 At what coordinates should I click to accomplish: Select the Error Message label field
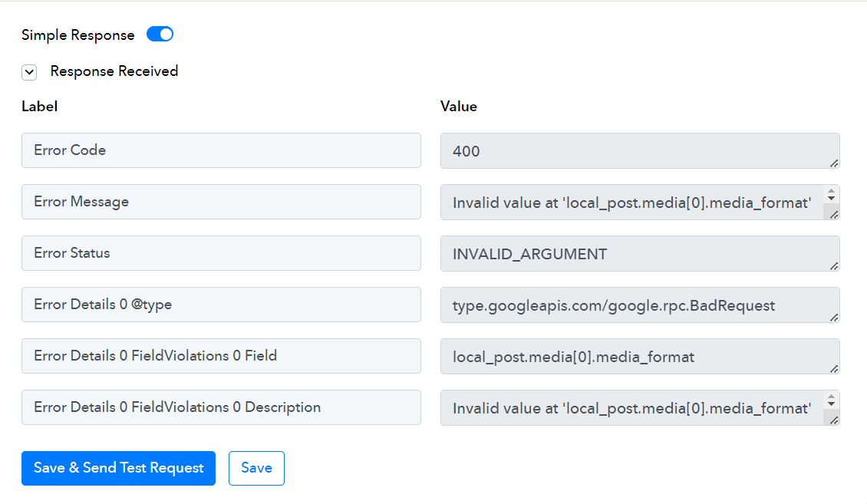pyautogui.click(x=221, y=202)
